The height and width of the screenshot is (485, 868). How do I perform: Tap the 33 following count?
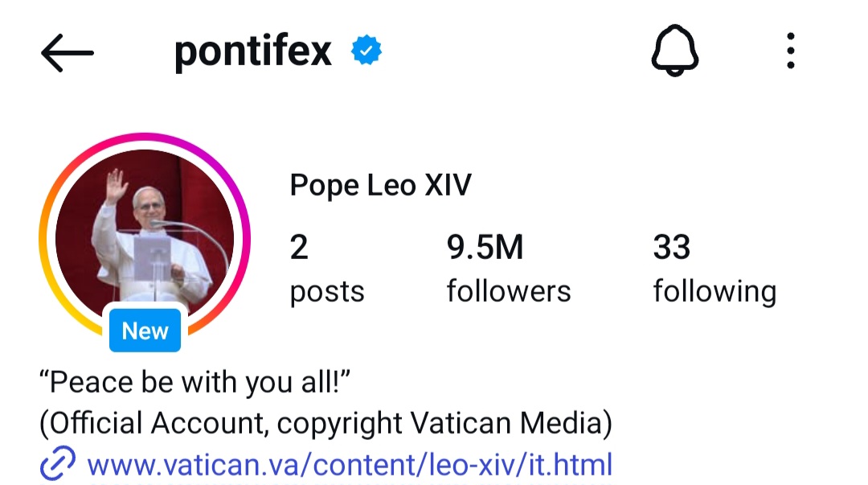(671, 248)
